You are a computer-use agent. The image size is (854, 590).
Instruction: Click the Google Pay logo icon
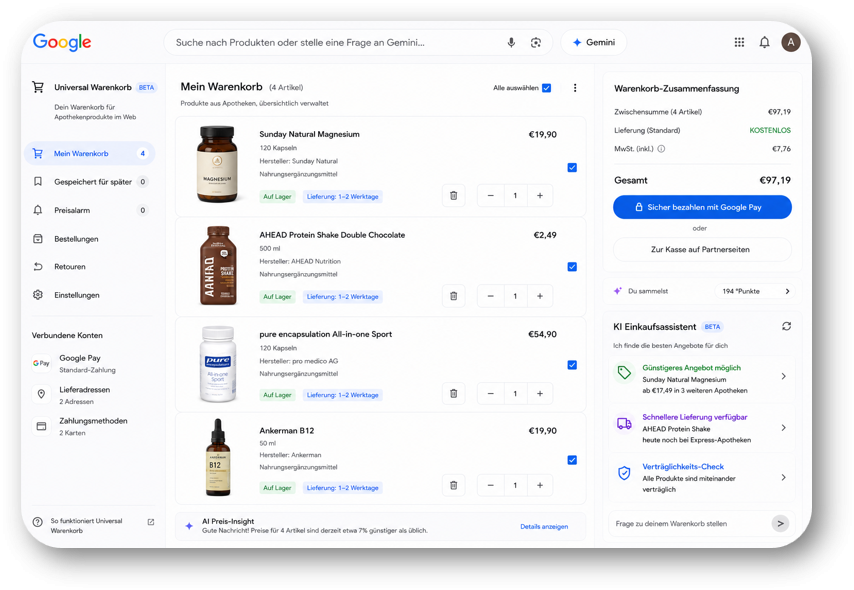[41, 363]
